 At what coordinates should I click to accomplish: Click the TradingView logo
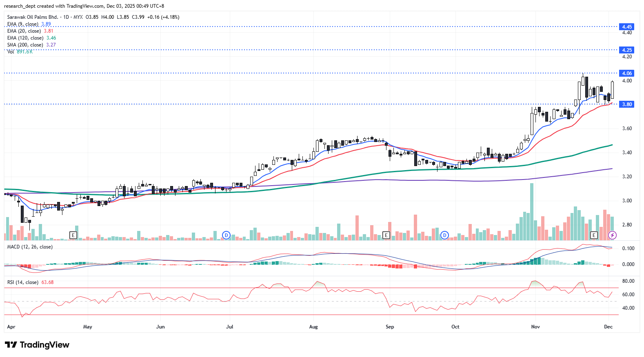(x=37, y=345)
